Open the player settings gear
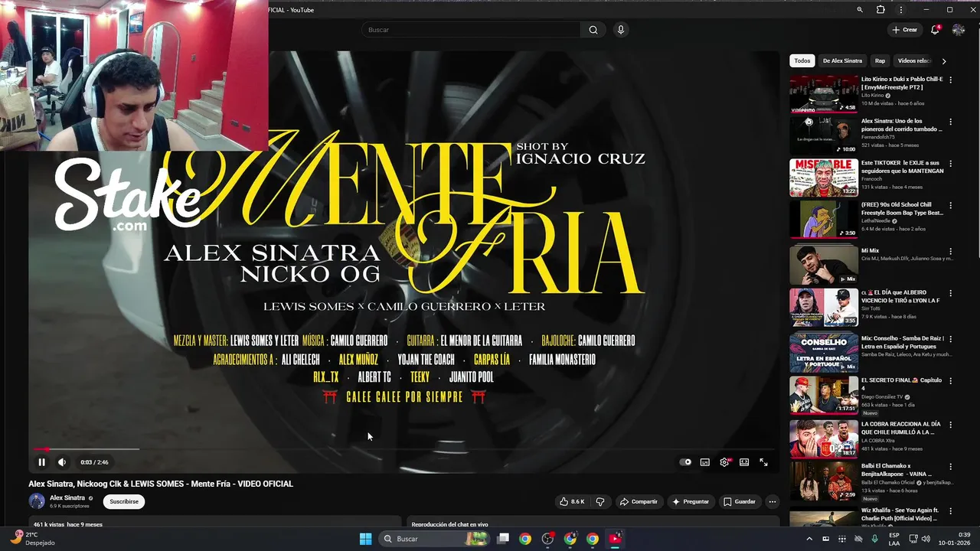The width and height of the screenshot is (980, 551). [724, 462]
